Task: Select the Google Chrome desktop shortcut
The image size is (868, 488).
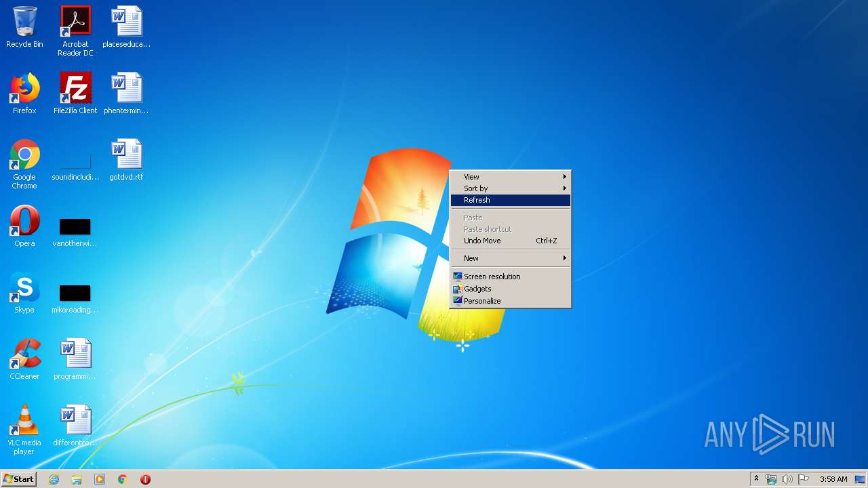Action: point(24,164)
